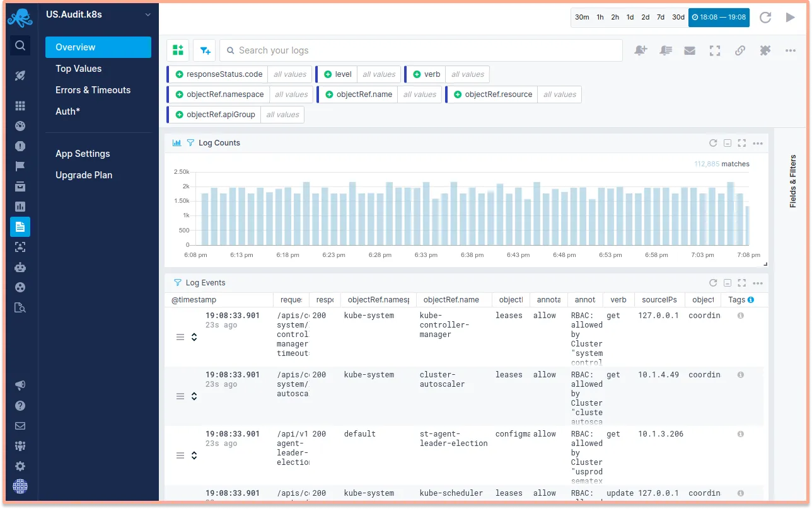This screenshot has width=812, height=509.
Task: Select the 2h time range
Action: (x=615, y=18)
